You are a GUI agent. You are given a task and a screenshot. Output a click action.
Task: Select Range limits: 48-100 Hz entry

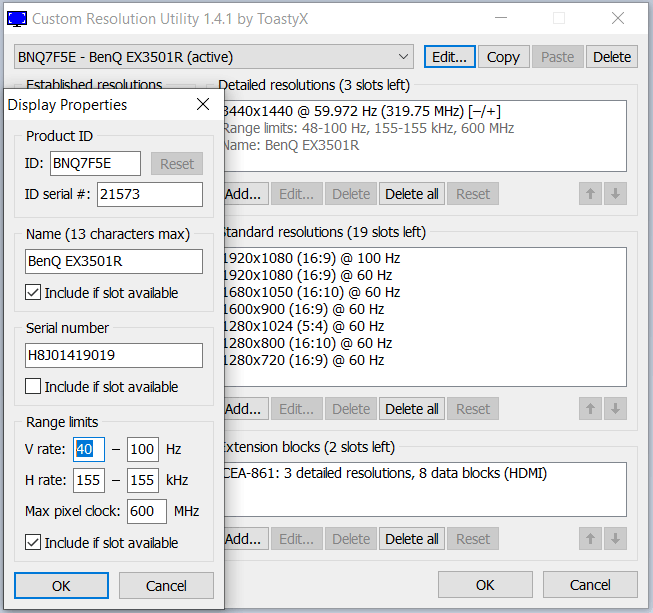425,128
